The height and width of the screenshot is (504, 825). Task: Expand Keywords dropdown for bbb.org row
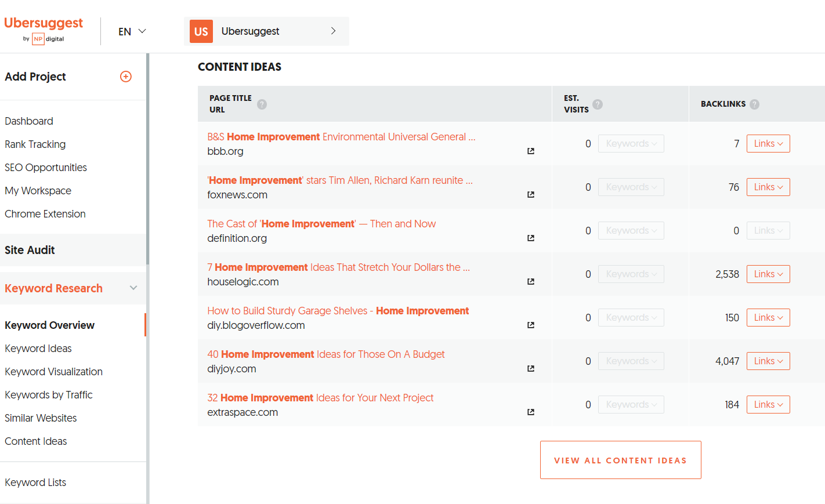point(631,144)
